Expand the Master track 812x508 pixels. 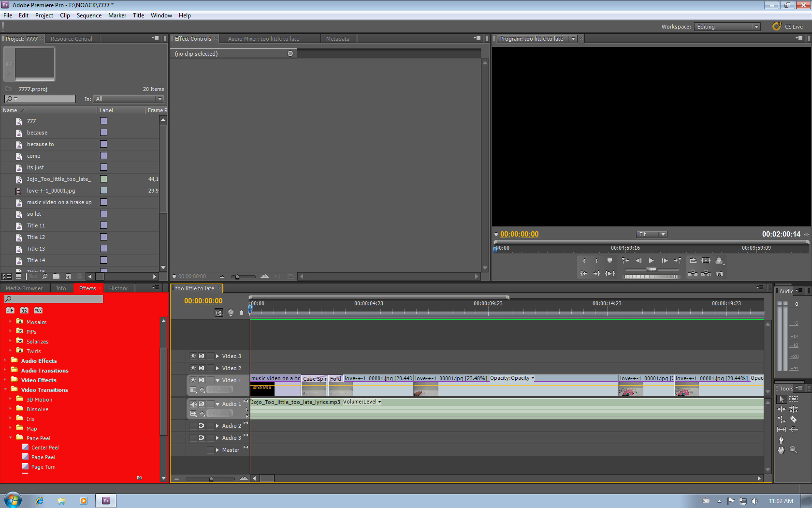pyautogui.click(x=217, y=450)
